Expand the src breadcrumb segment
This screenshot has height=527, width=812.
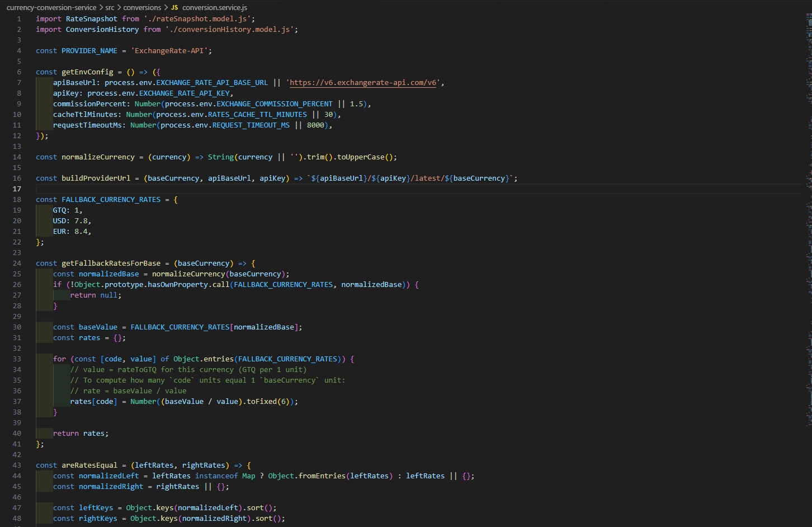[x=110, y=8]
